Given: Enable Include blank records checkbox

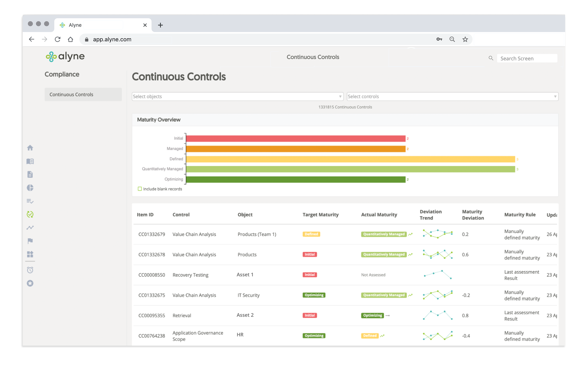Looking at the screenshot, I should pos(140,189).
